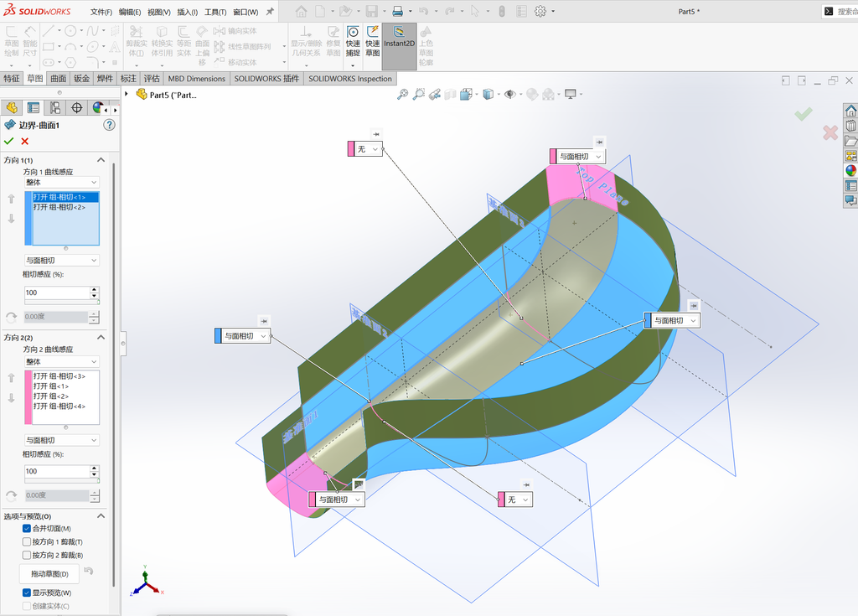This screenshot has height=616, width=858.
Task: Click the graphics-area green checkmark confirm corner
Action: (804, 114)
